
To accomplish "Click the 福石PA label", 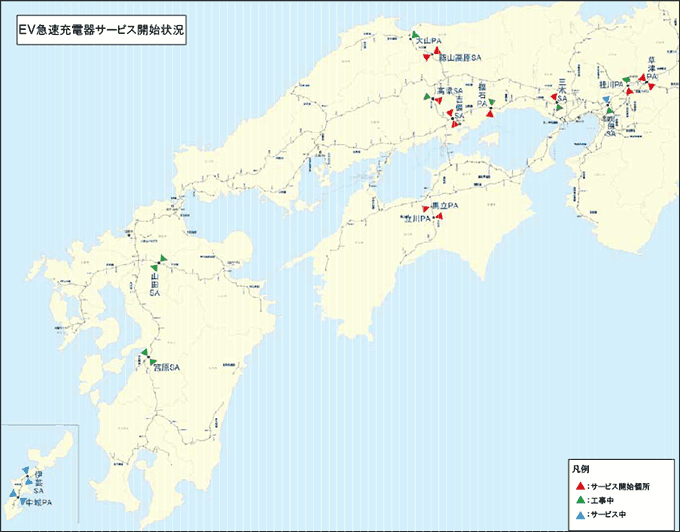I will (x=482, y=95).
